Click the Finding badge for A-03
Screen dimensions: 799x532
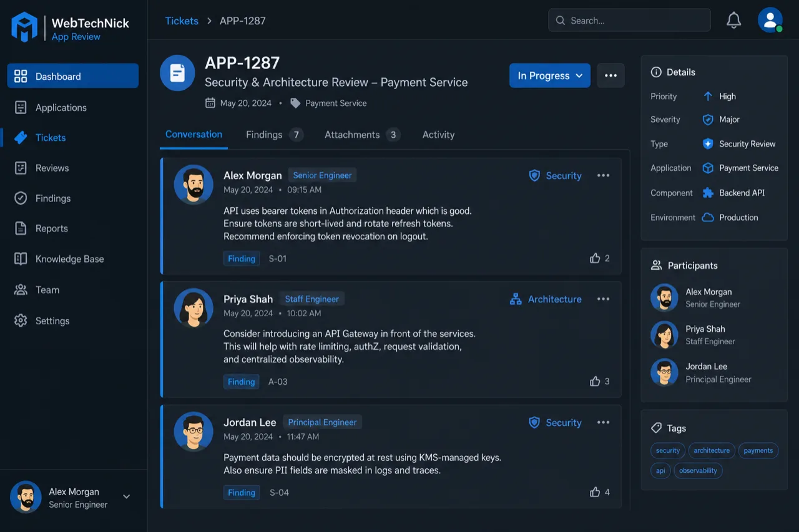point(242,382)
